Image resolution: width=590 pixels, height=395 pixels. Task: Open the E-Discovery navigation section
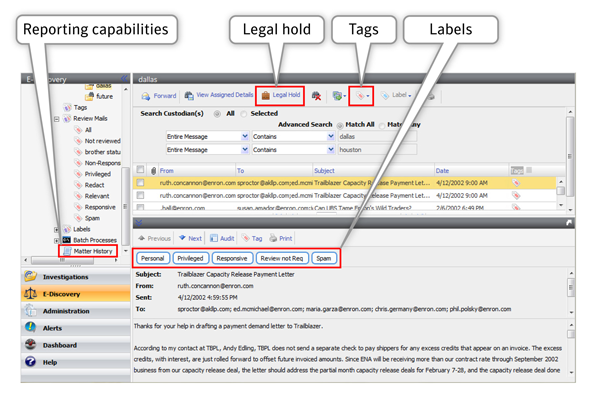(x=76, y=294)
